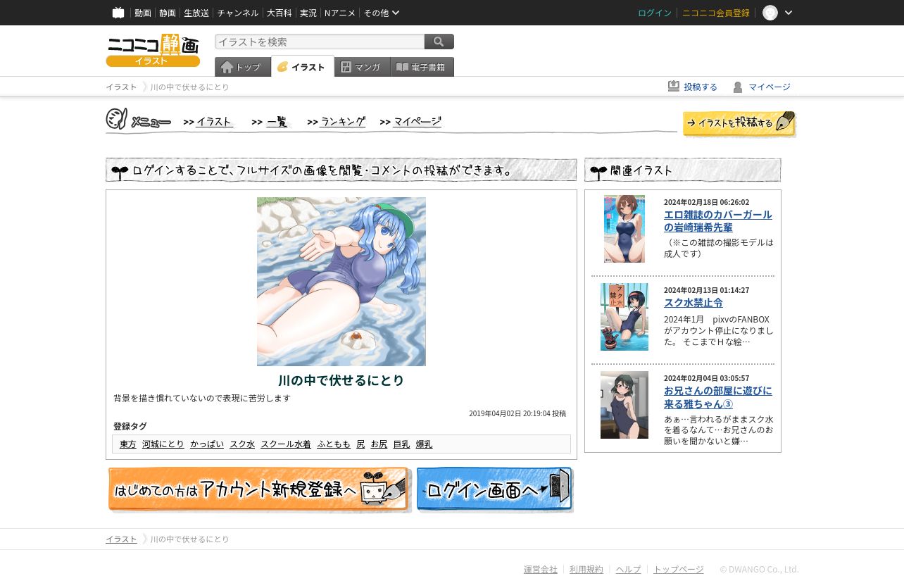Open the エロ雑誌のカバーガールの岩崎瑞希先輩 link
Viewport: 904px width, 588px height.
coord(718,220)
